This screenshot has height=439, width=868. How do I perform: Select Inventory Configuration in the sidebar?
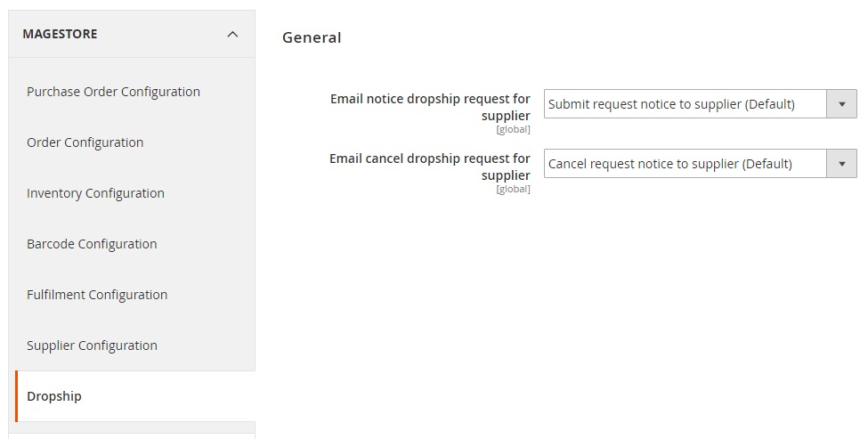tap(96, 194)
